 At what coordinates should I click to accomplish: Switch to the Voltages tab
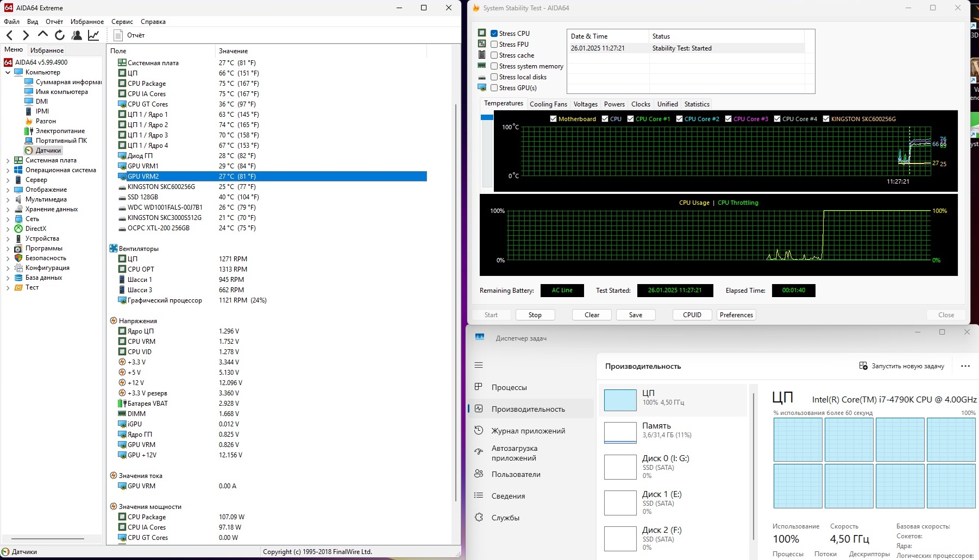[586, 104]
